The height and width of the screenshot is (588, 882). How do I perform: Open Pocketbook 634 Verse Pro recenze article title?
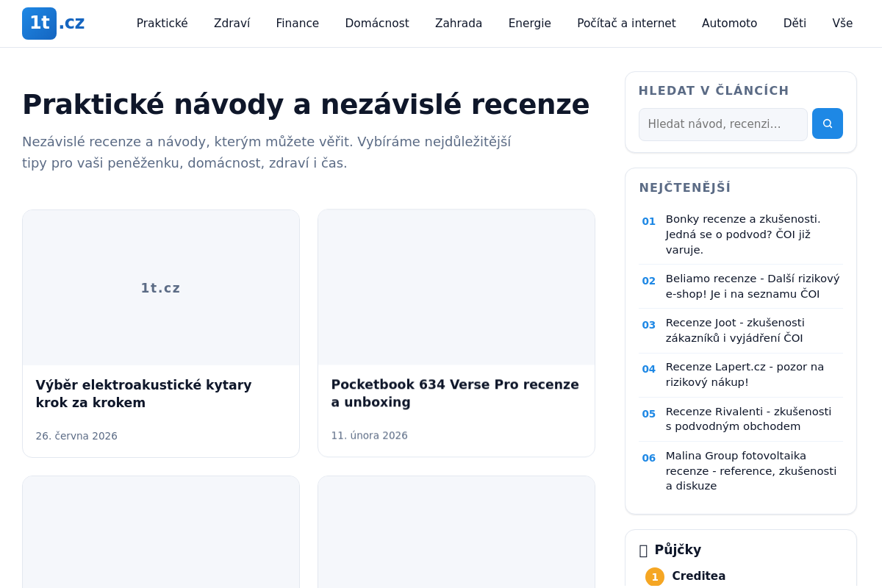tap(455, 393)
